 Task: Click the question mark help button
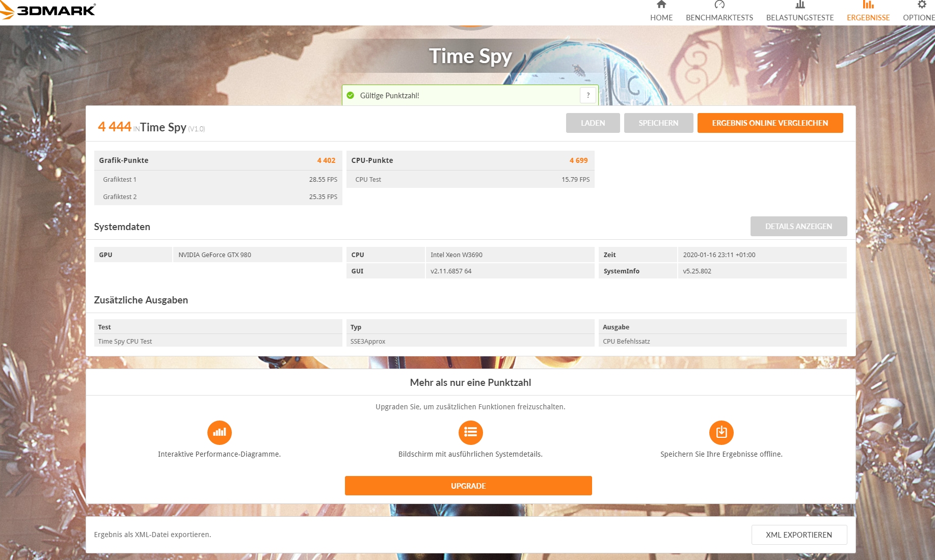pos(588,95)
